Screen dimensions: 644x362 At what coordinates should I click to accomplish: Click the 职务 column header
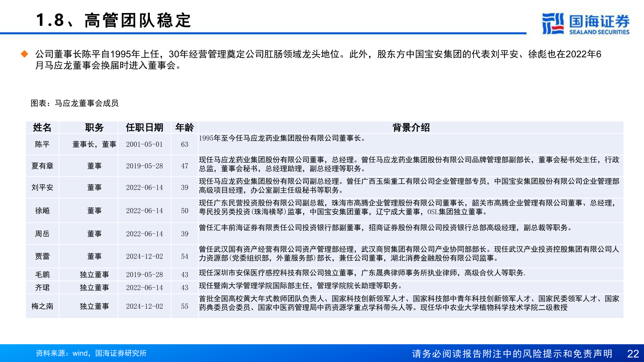point(94,127)
